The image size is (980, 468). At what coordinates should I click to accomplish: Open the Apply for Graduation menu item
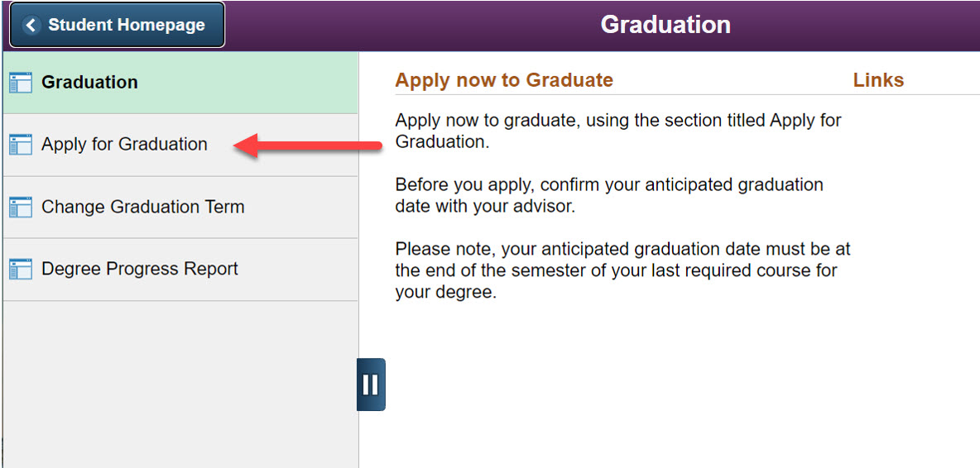pos(124,145)
